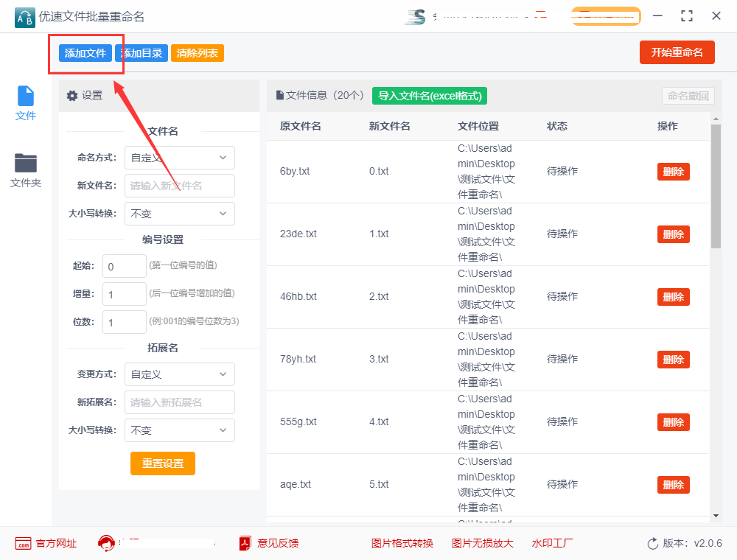Open the 官方网址 website icon
The width and height of the screenshot is (737, 560).
[23, 544]
